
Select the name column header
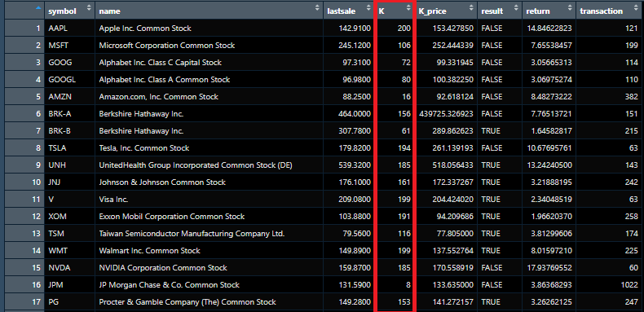pyautogui.click(x=209, y=11)
